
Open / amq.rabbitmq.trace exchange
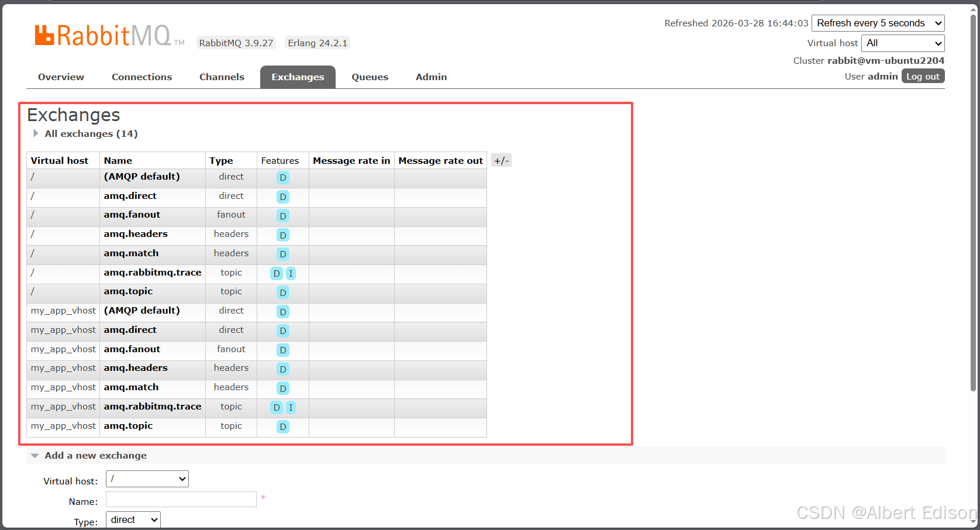(153, 273)
